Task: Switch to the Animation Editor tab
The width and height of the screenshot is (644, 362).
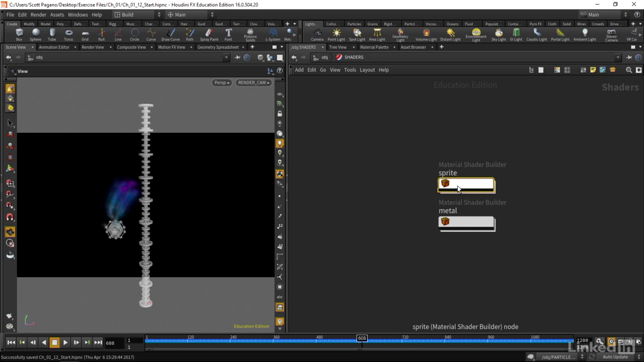Action: coord(54,47)
